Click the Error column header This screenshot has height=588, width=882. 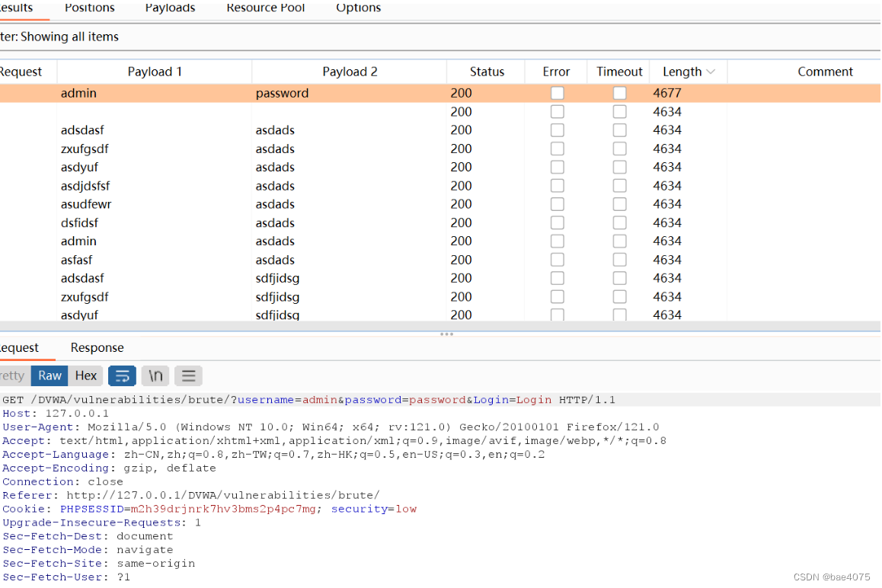point(556,72)
